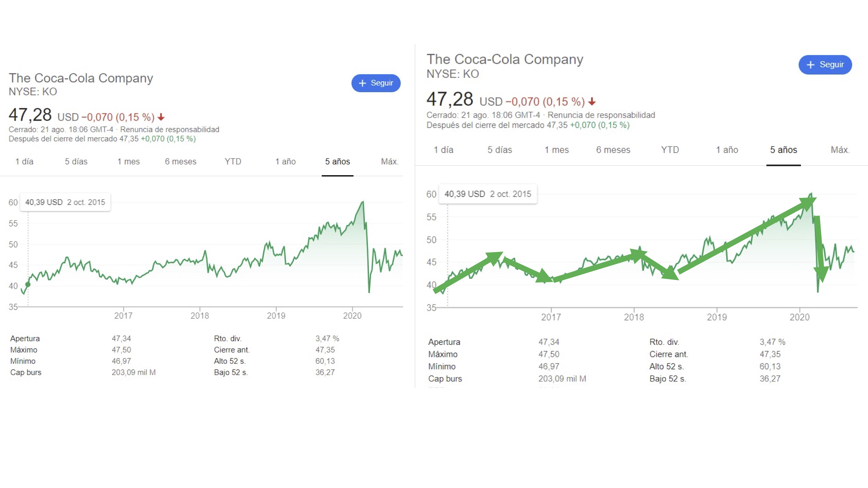Switch to '1 mes' range in left chart

click(x=128, y=162)
